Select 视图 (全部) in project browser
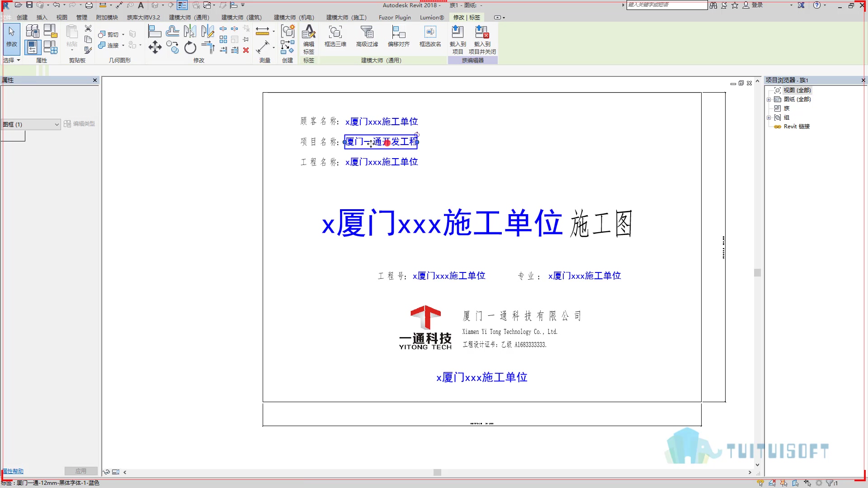Image resolution: width=868 pixels, height=488 pixels. point(797,90)
